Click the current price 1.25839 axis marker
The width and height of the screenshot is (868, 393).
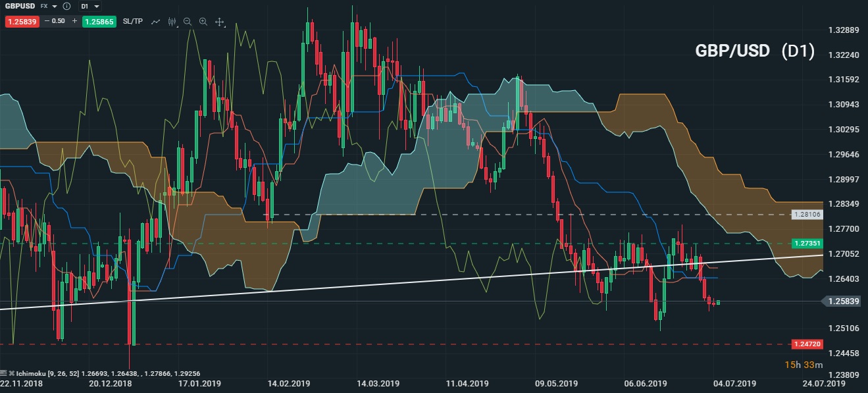pyautogui.click(x=844, y=301)
